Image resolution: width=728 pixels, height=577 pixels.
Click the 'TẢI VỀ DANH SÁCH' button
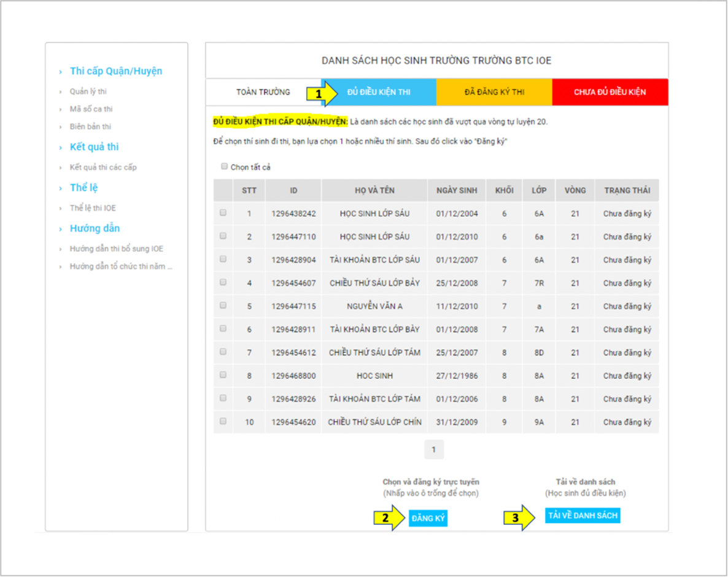(583, 516)
